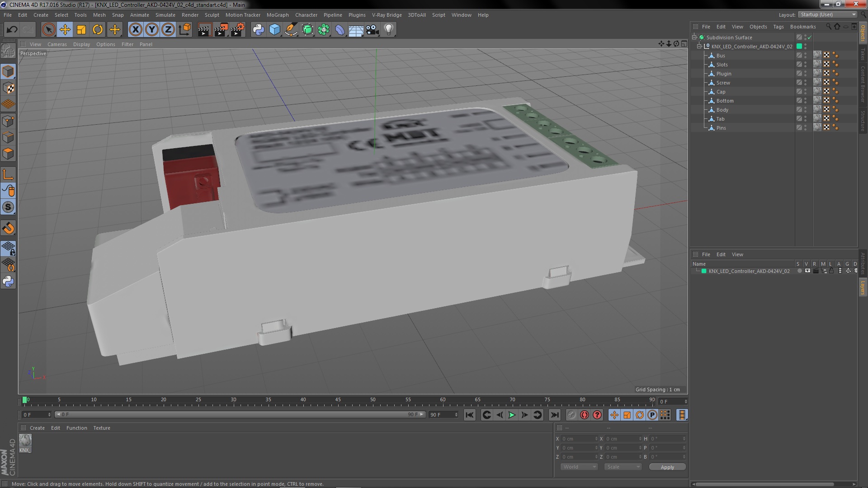This screenshot has height=488, width=868.
Task: Activate the Rotate tool in the top toolbar
Action: tap(98, 30)
